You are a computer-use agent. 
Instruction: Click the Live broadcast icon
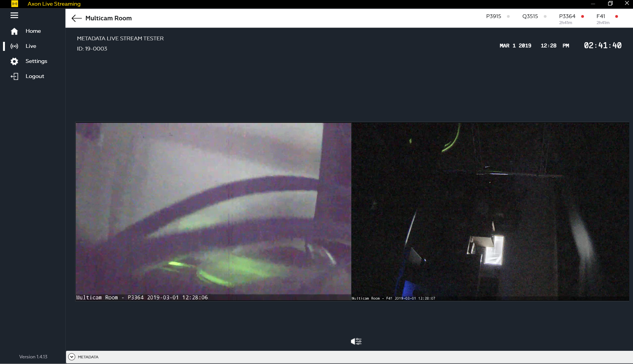[14, 46]
